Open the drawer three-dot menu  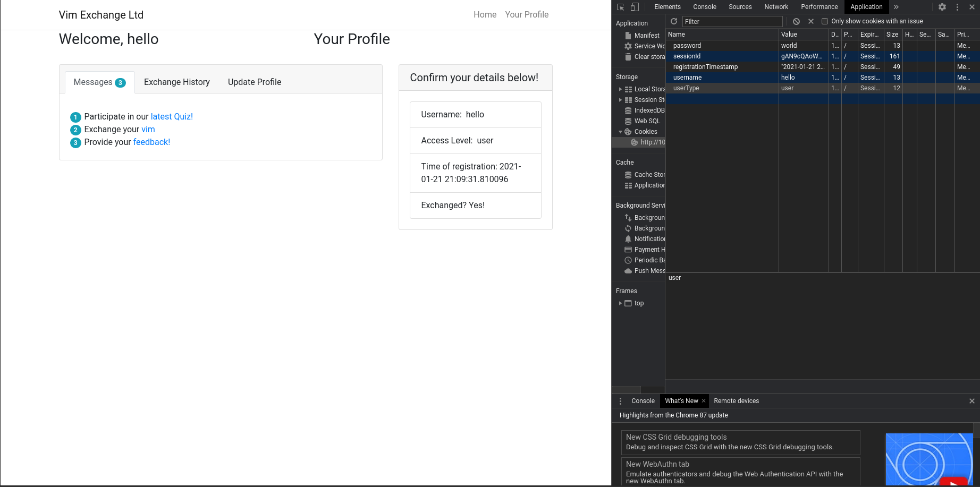pos(620,401)
